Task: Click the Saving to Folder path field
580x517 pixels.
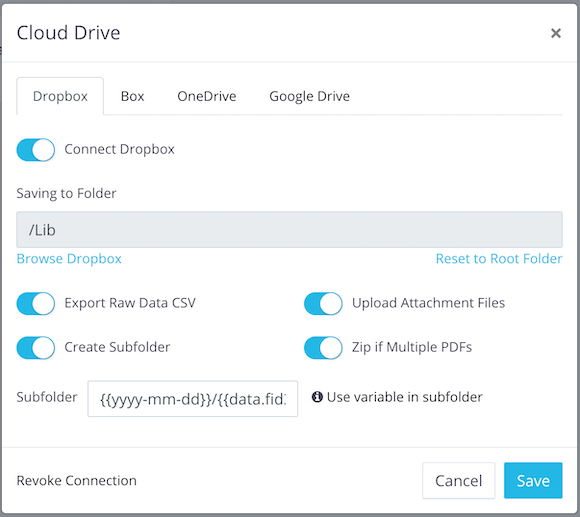Action: coord(289,230)
